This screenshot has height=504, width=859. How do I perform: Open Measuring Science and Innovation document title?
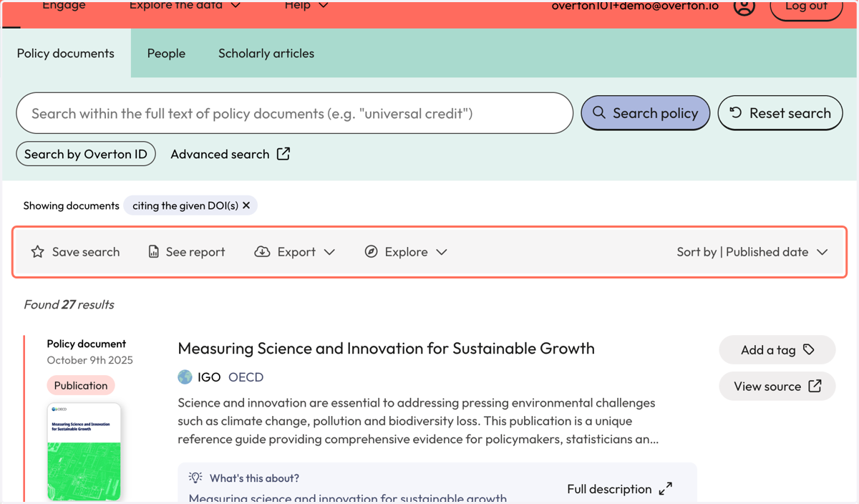(x=386, y=349)
